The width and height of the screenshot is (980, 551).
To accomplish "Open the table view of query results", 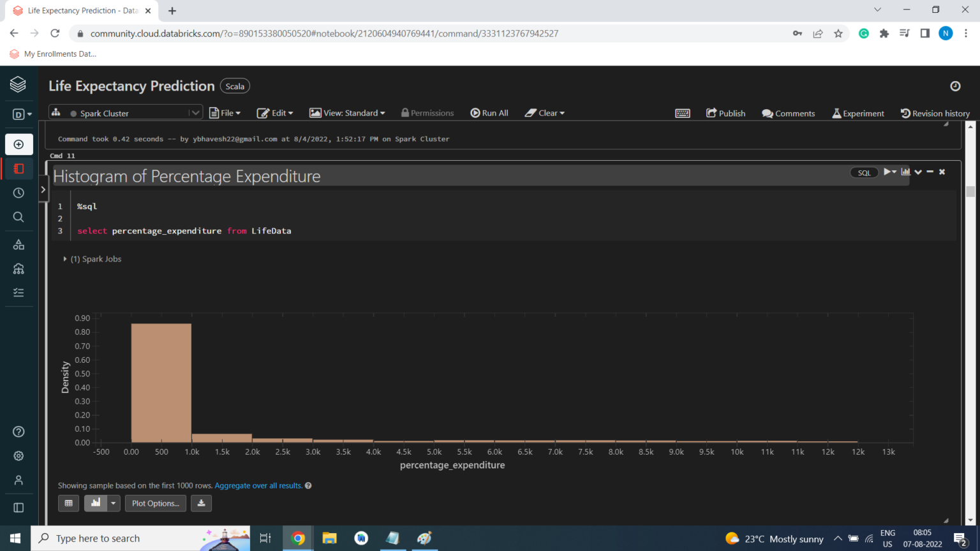I will pos(68,503).
